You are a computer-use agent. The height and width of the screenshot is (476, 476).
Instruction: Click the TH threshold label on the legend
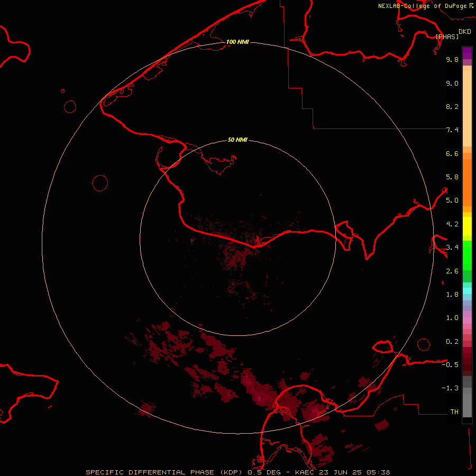tap(454, 411)
